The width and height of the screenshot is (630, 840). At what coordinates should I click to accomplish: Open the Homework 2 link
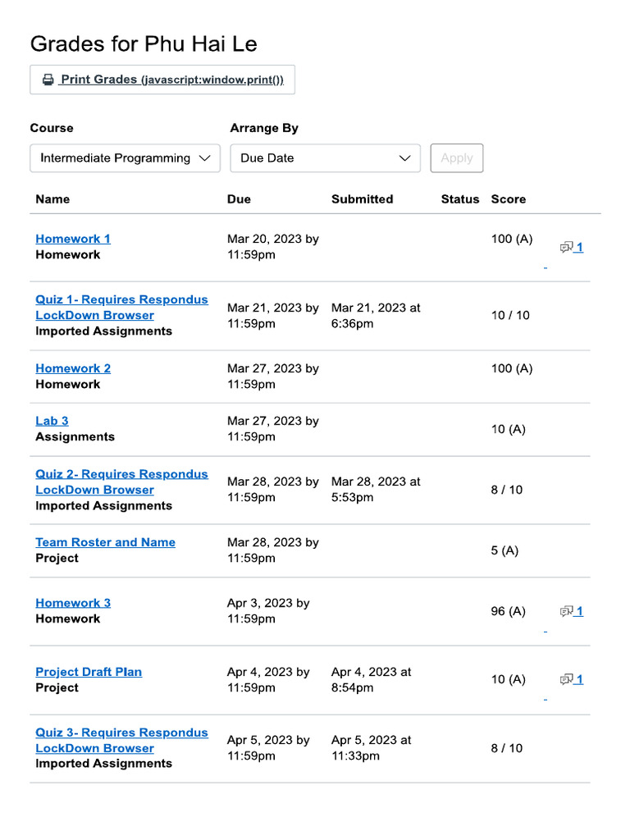point(73,368)
